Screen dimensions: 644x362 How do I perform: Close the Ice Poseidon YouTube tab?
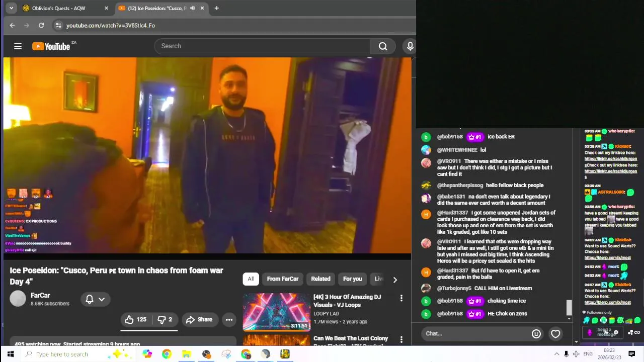point(202,8)
